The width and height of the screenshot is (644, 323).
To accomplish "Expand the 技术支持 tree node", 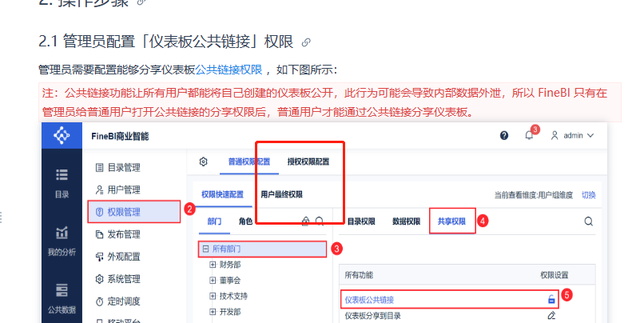I will 213,296.
